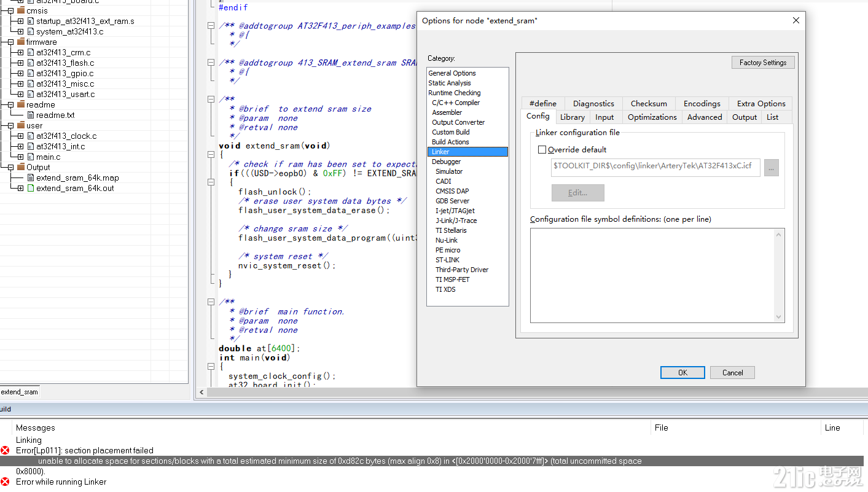
Task: Click the symbol definitions scrollbar up arrow
Action: [779, 233]
